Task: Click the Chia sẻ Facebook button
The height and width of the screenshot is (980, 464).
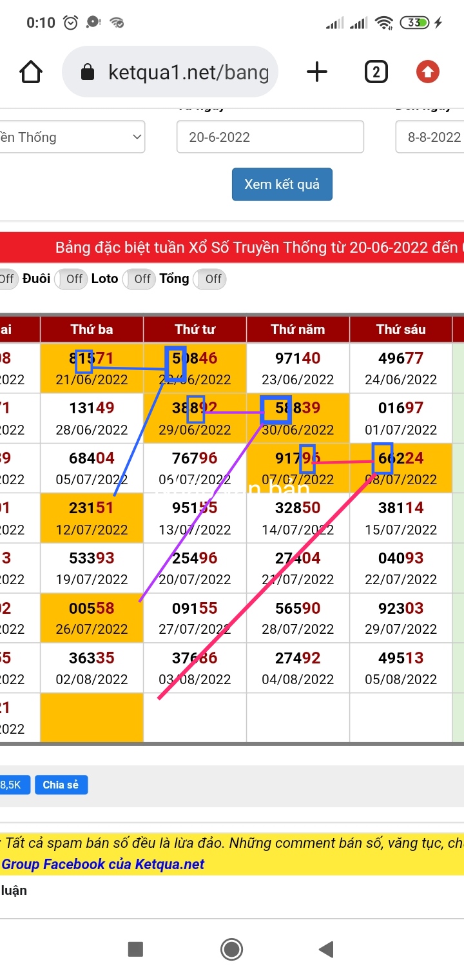Action: (x=61, y=785)
